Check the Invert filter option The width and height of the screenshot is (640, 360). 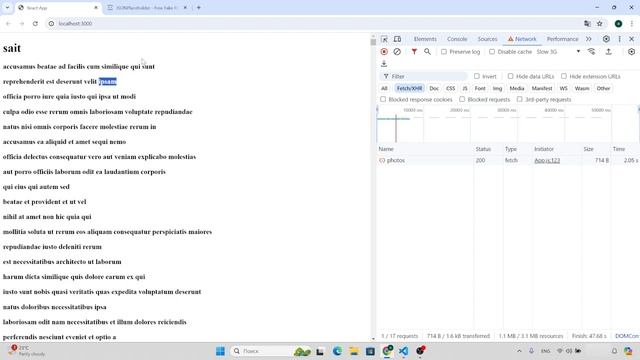(477, 76)
